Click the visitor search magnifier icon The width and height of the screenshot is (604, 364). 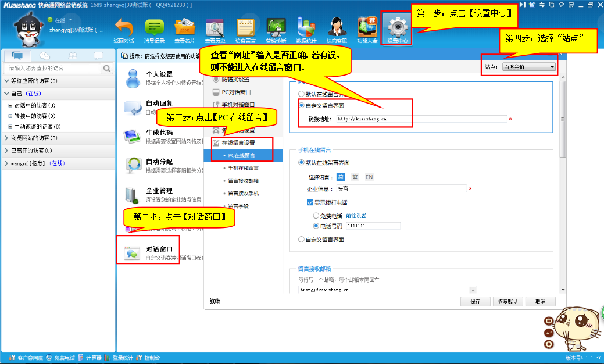[107, 68]
